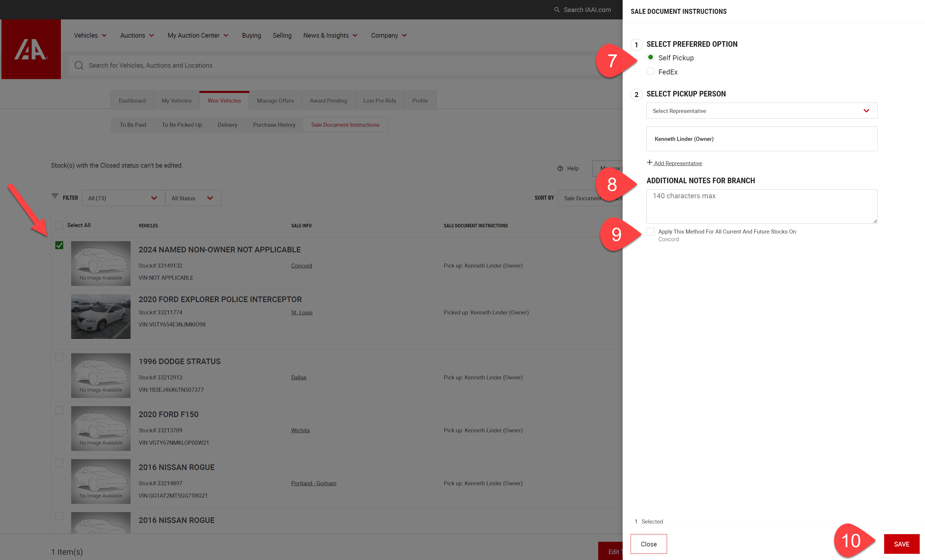Viewport: 925px width, 560px height.
Task: Click the Dodge Stratus placeholder image
Action: 101,375
